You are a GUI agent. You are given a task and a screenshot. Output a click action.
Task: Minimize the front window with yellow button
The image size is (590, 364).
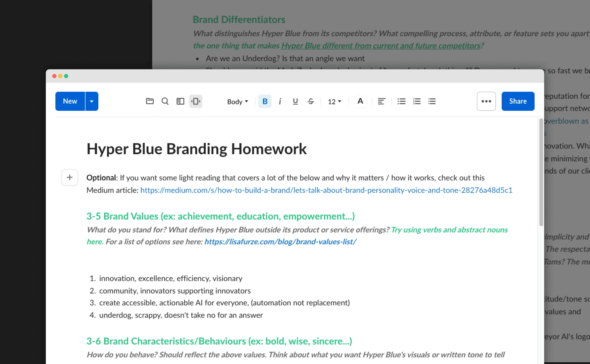(x=60, y=76)
